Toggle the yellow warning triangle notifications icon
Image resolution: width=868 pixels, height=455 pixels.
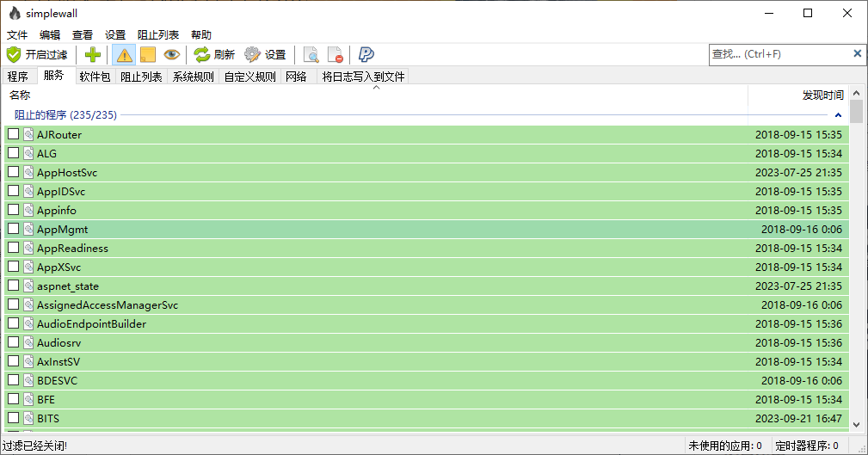pos(124,54)
